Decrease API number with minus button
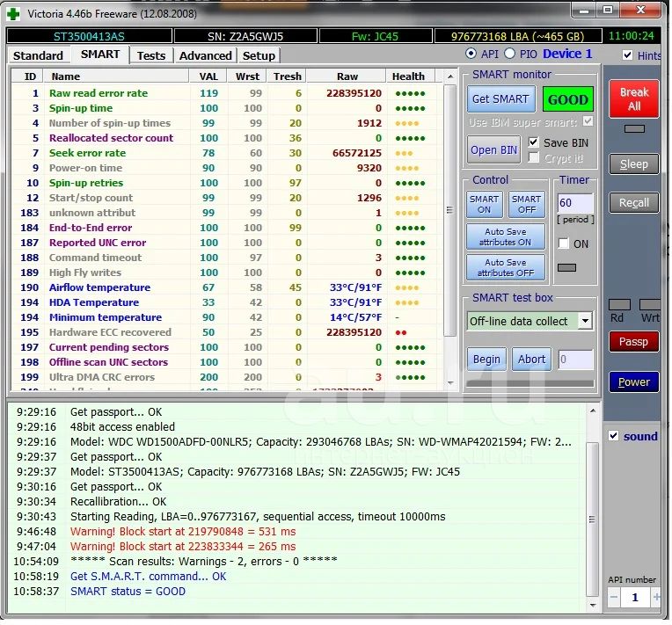 pyautogui.click(x=614, y=597)
